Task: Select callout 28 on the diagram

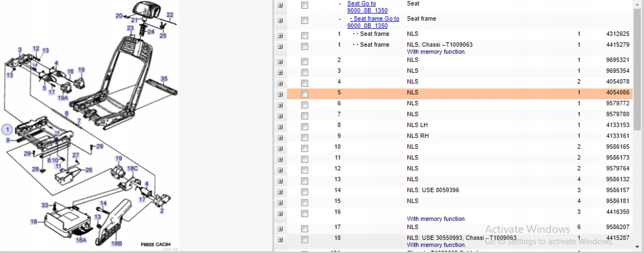Action: 35,169
